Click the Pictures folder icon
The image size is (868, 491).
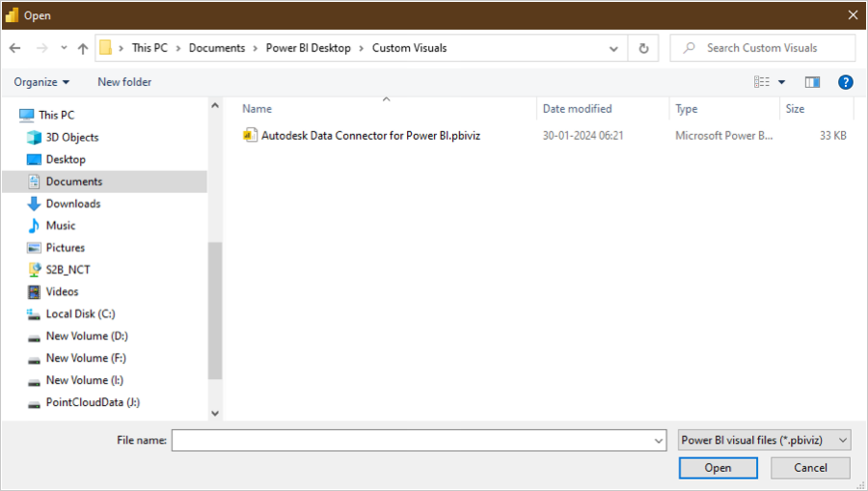[x=35, y=248]
